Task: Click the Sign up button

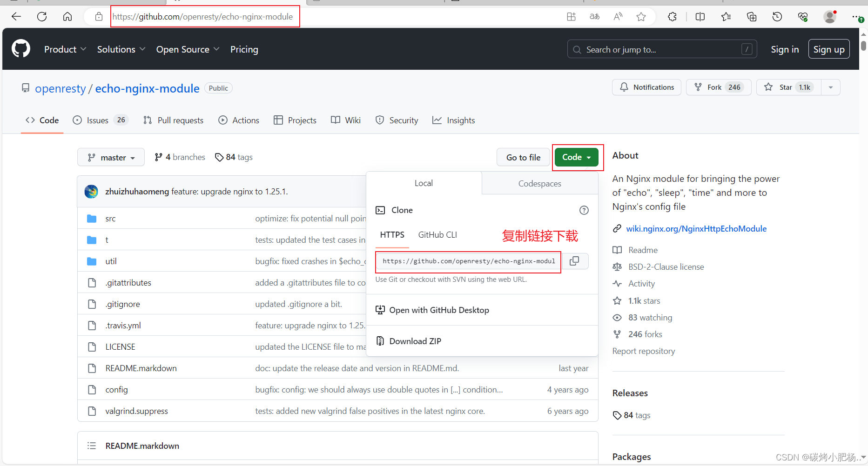Action: (829, 49)
